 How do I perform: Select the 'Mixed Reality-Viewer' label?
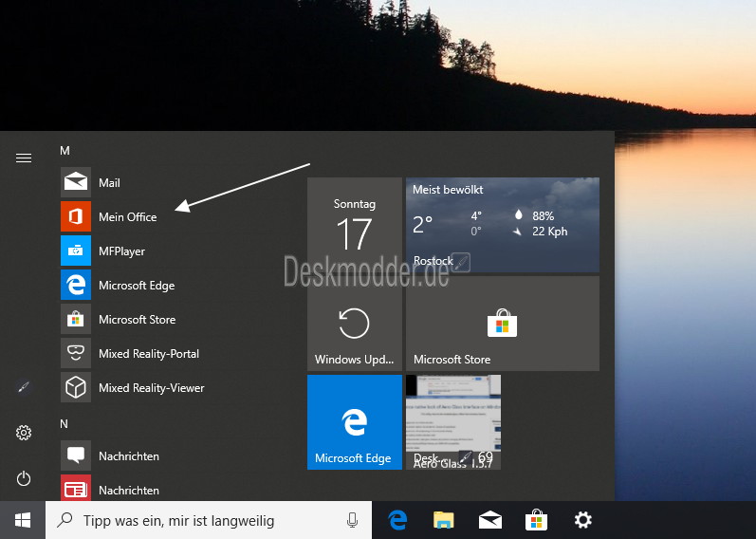pyautogui.click(x=152, y=388)
